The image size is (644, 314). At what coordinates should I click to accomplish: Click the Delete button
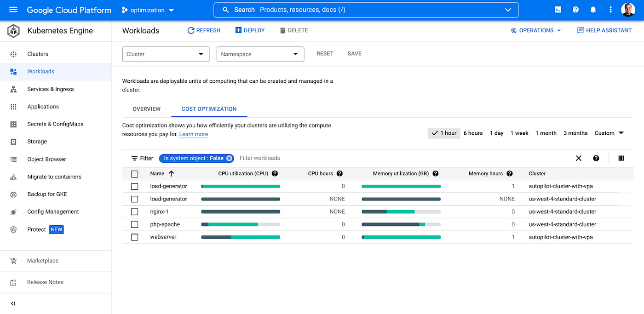click(x=293, y=30)
